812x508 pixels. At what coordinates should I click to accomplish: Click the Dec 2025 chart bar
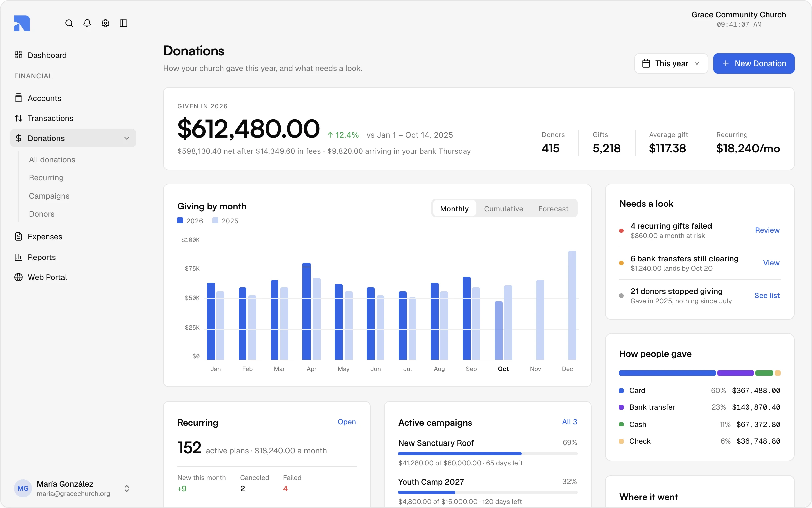(572, 305)
